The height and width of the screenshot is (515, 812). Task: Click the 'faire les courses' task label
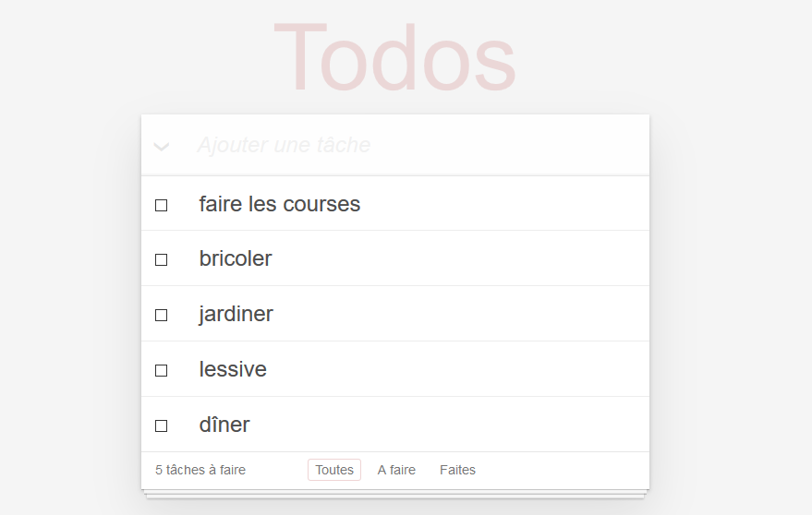tap(279, 204)
